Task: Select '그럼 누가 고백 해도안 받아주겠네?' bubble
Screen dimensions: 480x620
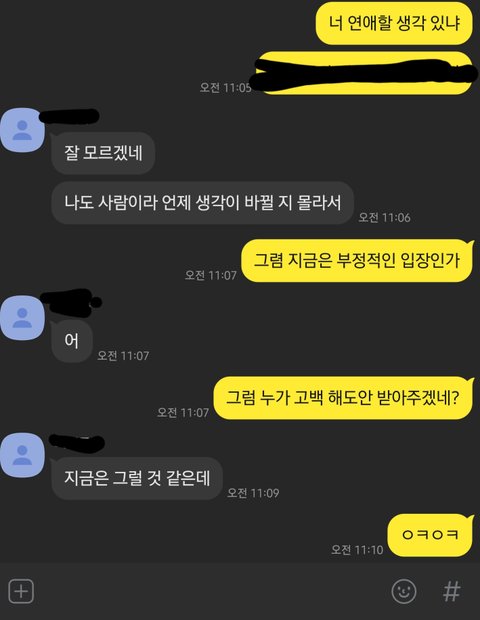Action: coord(343,398)
